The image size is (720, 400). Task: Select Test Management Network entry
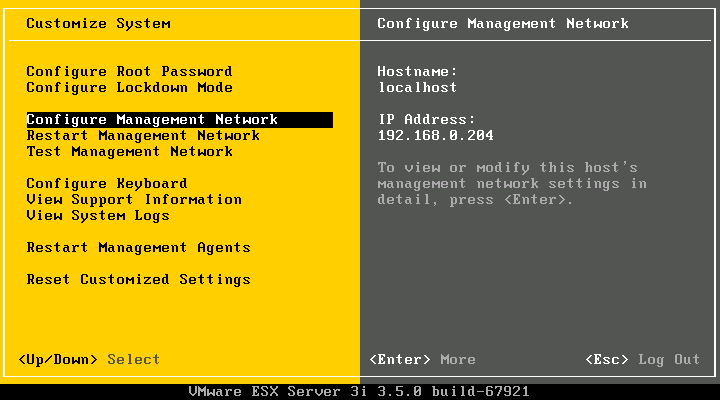[x=129, y=152]
